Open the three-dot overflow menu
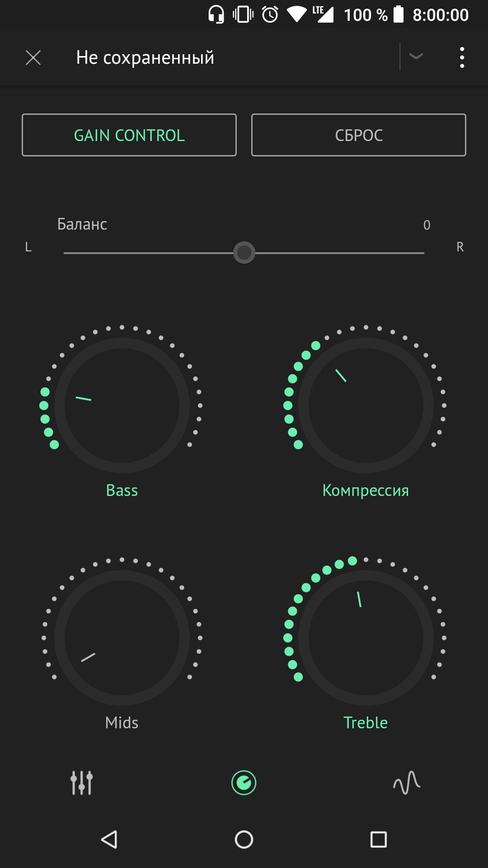 point(462,57)
